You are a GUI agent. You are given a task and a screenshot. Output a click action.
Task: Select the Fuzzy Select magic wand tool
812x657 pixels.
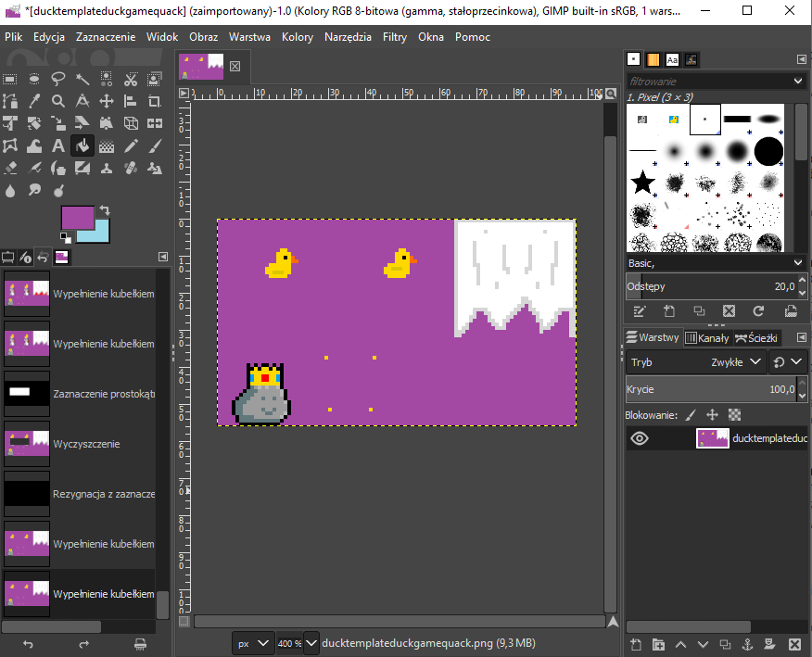82,79
